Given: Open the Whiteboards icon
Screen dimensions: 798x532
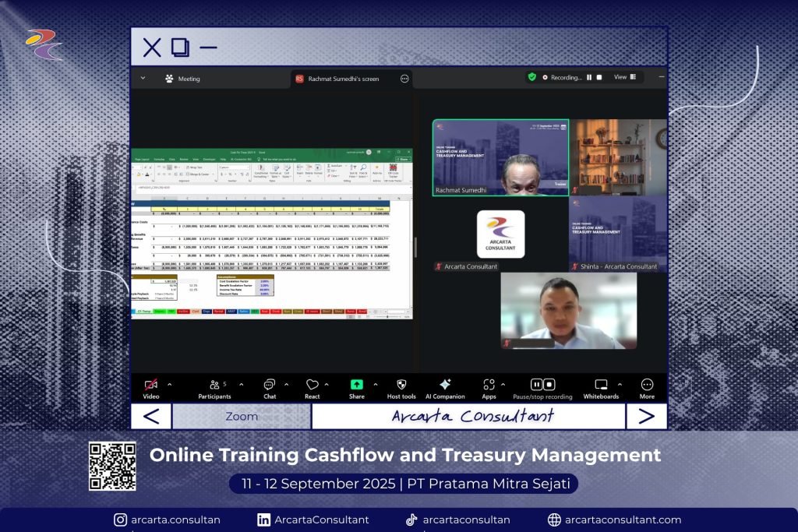Looking at the screenshot, I should [x=601, y=385].
